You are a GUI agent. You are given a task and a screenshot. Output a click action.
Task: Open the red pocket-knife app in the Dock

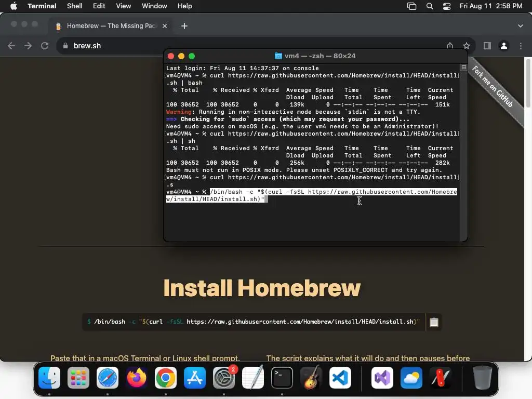point(441,378)
